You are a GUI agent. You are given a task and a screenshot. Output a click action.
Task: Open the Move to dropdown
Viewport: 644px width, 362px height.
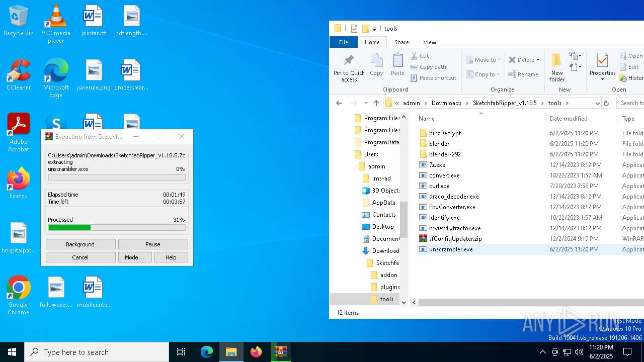click(483, 60)
